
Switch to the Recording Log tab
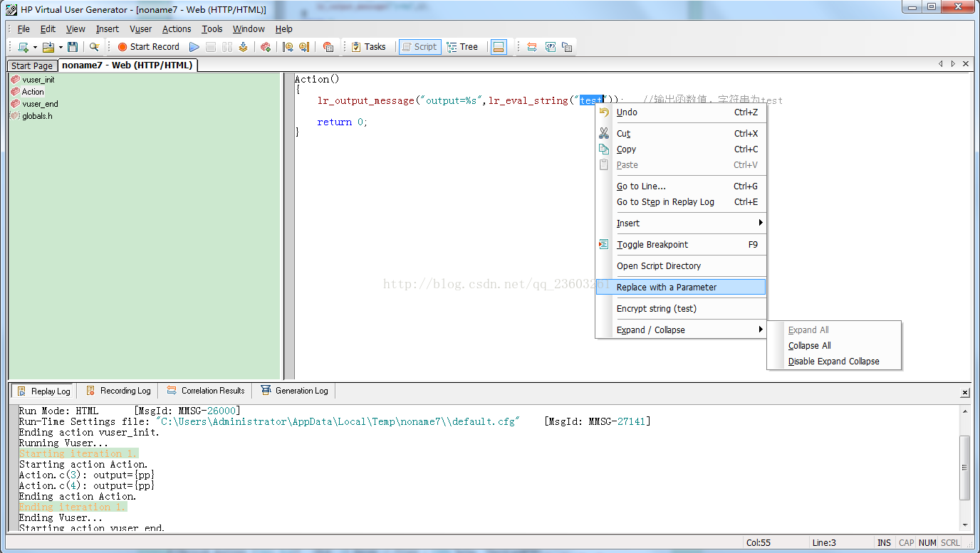tap(118, 391)
